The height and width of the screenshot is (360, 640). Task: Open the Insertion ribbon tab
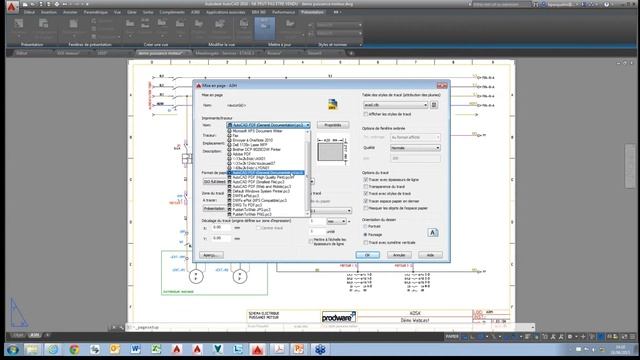point(49,12)
